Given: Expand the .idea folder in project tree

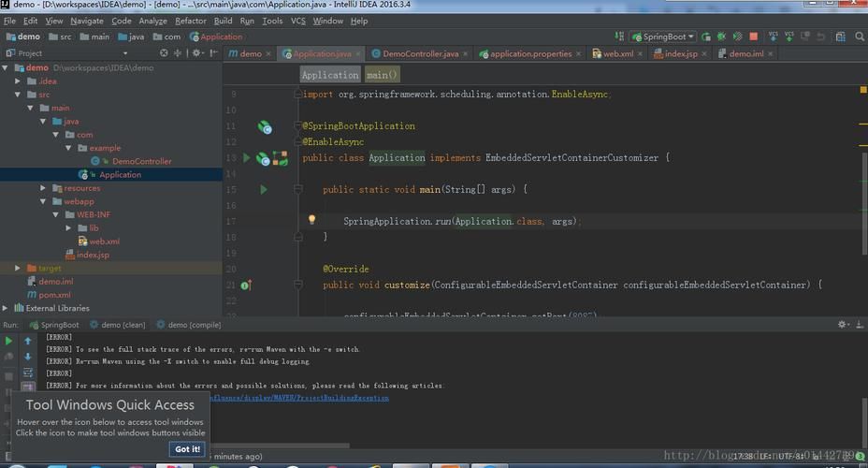Looking at the screenshot, I should (18, 81).
